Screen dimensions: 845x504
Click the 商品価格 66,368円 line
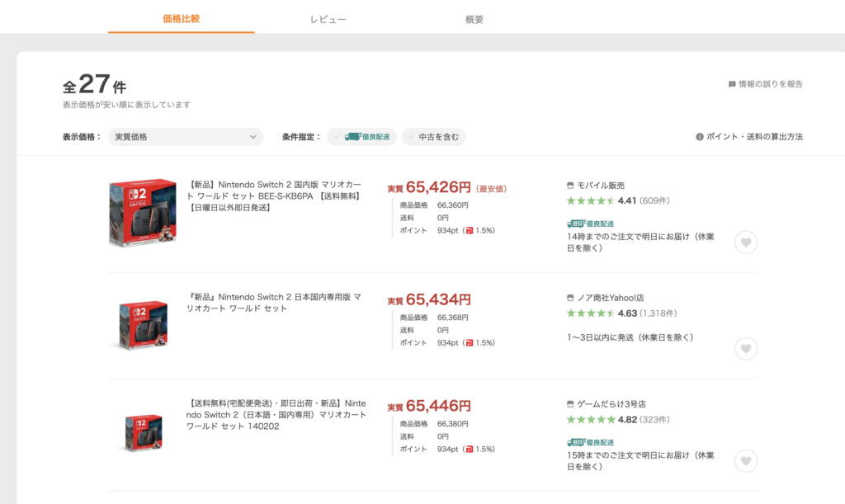point(434,318)
